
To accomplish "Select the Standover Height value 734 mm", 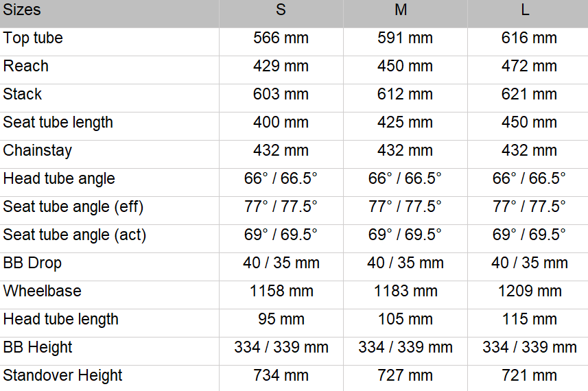I will [281, 376].
